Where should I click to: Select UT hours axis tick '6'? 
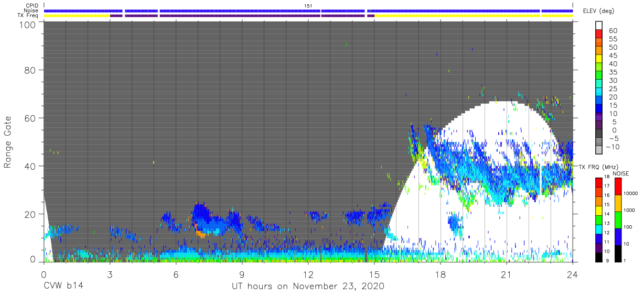tap(176, 274)
